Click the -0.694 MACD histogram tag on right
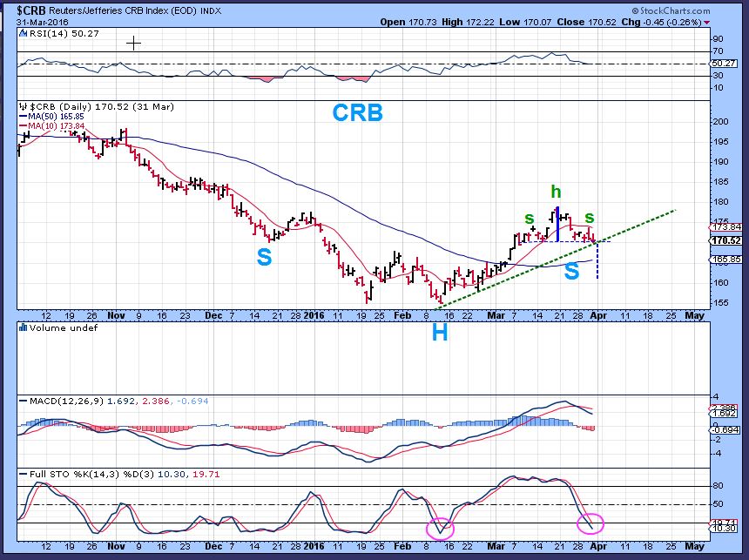Image resolution: width=749 pixels, height=560 pixels. (x=725, y=429)
